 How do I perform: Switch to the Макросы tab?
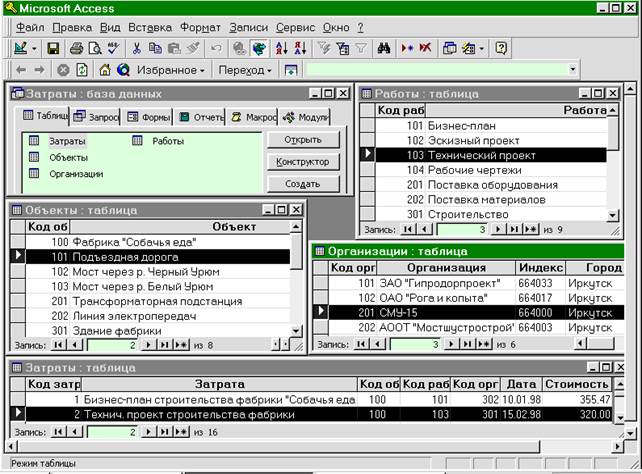tap(253, 117)
